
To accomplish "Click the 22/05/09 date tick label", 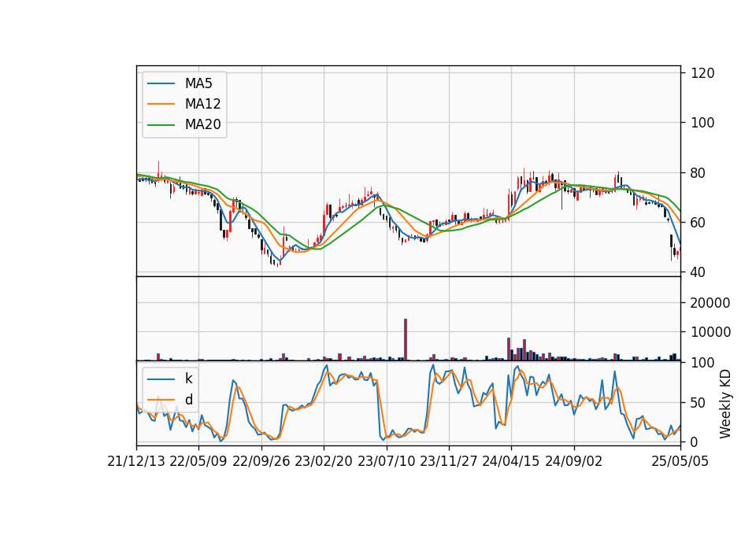I will click(x=198, y=461).
